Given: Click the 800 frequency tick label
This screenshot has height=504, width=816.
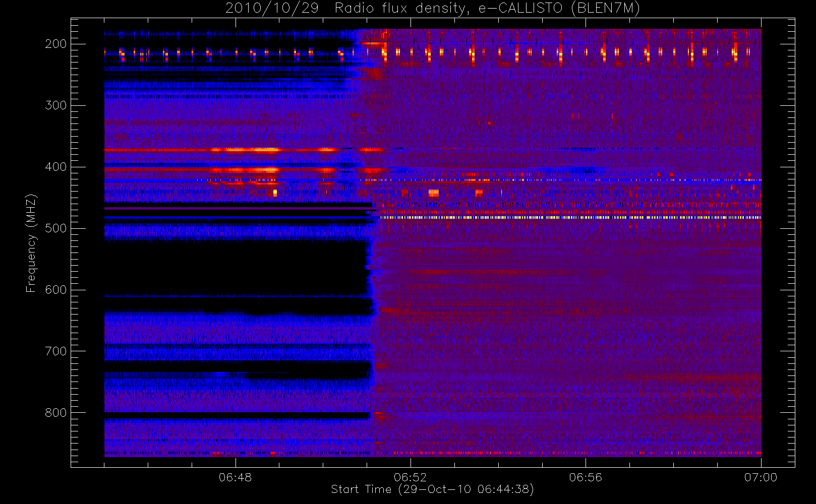Looking at the screenshot, I should click(x=56, y=413).
